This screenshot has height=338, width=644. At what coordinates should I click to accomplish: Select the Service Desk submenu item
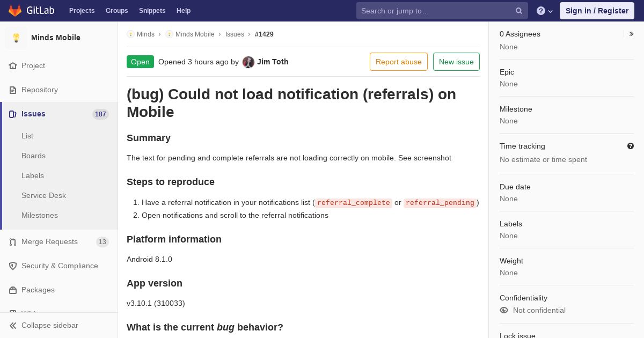(x=43, y=195)
